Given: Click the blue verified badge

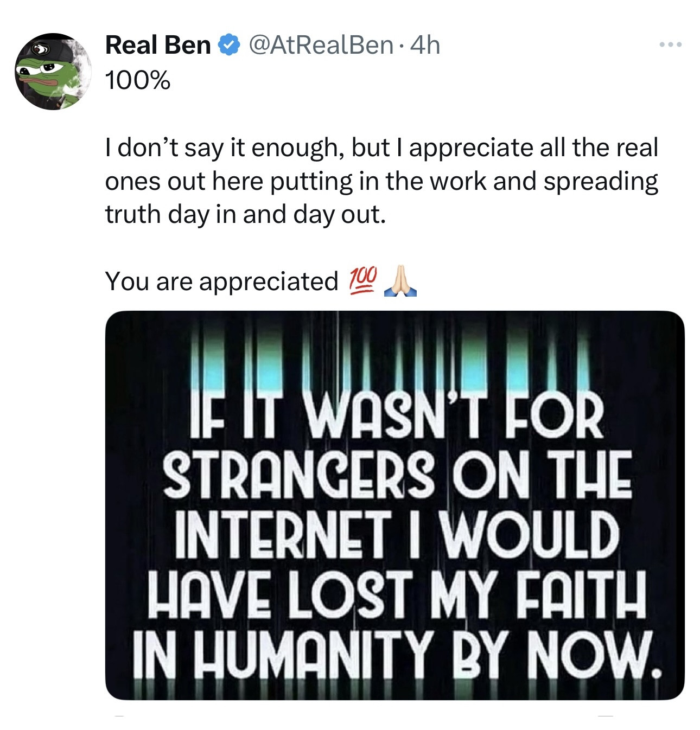Looking at the screenshot, I should pyautogui.click(x=230, y=45).
